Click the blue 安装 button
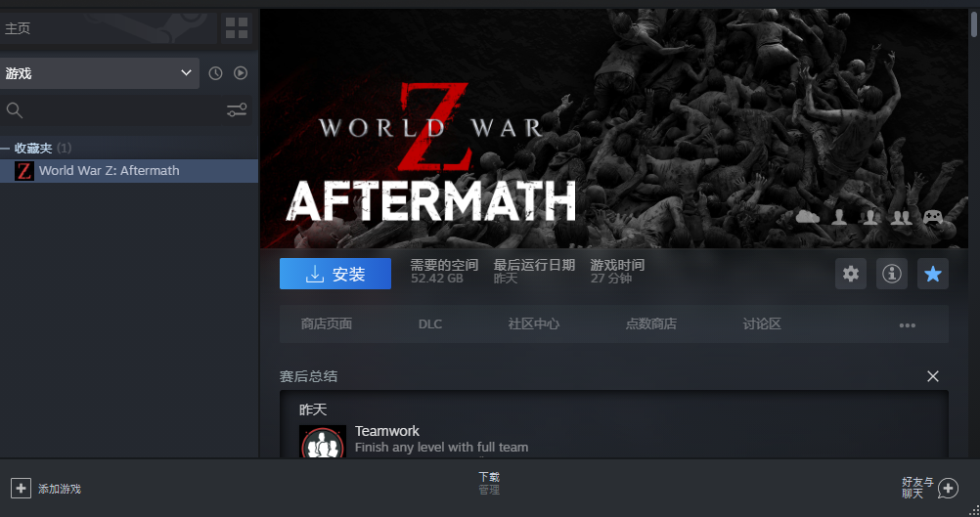 tap(335, 274)
